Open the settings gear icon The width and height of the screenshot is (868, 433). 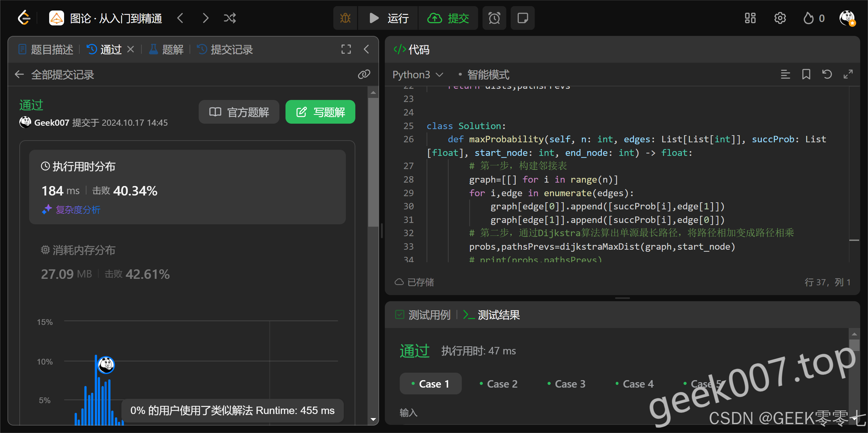[780, 18]
